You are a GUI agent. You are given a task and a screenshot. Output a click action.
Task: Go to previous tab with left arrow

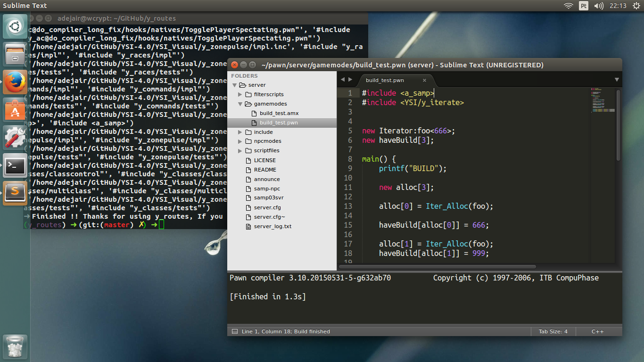[x=343, y=80]
